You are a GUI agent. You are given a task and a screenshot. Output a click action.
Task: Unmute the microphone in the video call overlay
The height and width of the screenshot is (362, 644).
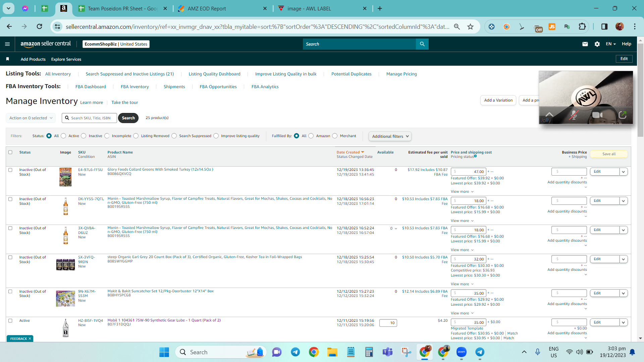tap(574, 115)
